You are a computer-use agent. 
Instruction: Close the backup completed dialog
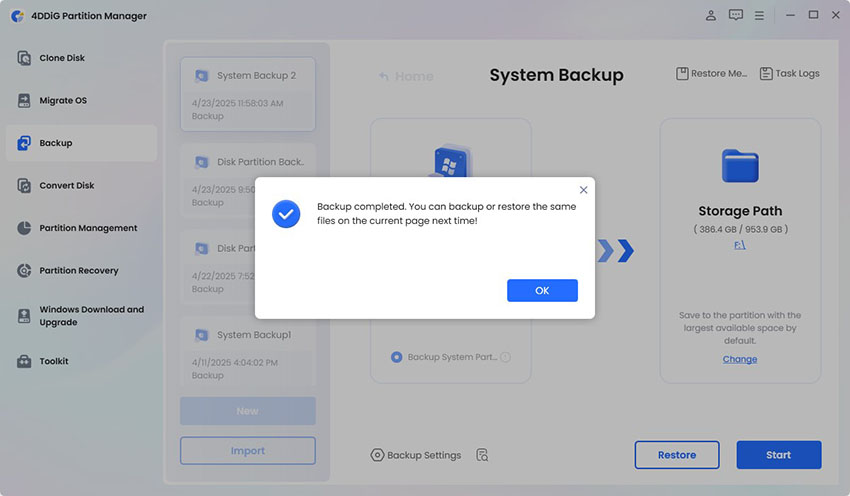coord(583,190)
